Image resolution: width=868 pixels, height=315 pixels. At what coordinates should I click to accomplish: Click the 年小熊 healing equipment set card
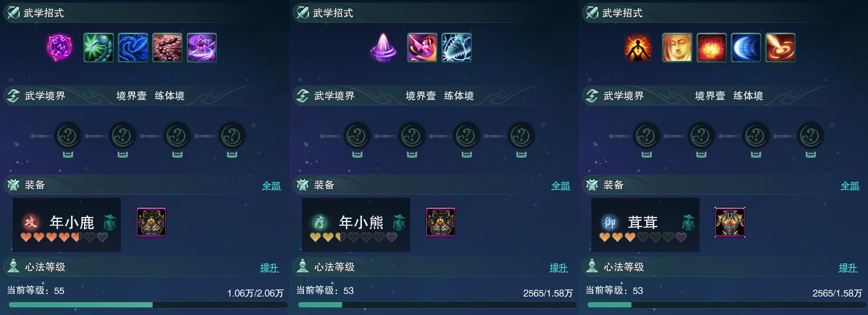(356, 225)
